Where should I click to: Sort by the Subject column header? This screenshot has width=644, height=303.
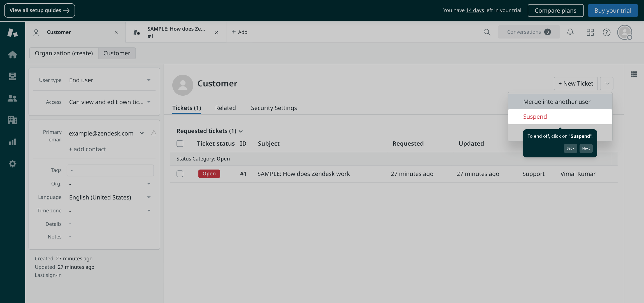[x=269, y=144]
